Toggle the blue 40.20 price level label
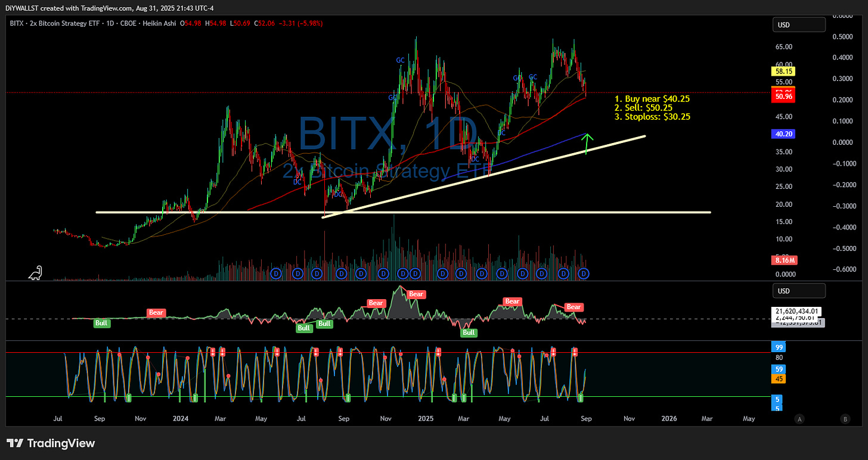The height and width of the screenshot is (460, 868). pyautogui.click(x=783, y=133)
